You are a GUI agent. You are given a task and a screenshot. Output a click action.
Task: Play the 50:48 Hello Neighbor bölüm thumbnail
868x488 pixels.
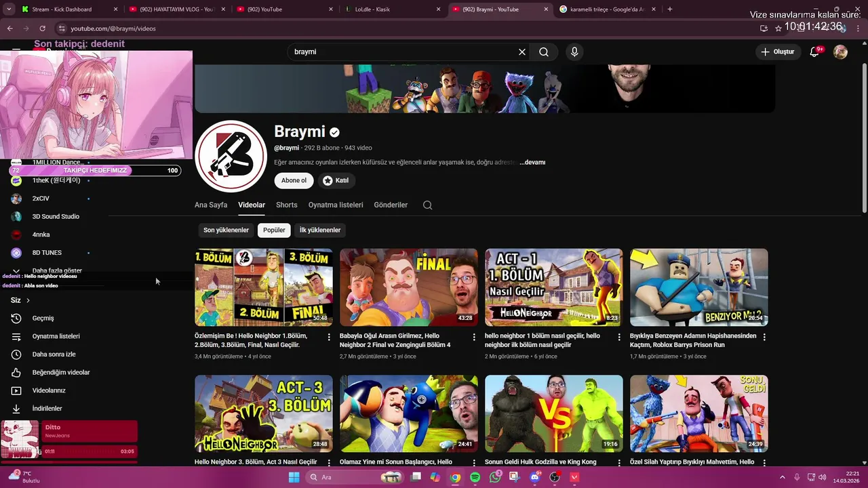coord(264,287)
